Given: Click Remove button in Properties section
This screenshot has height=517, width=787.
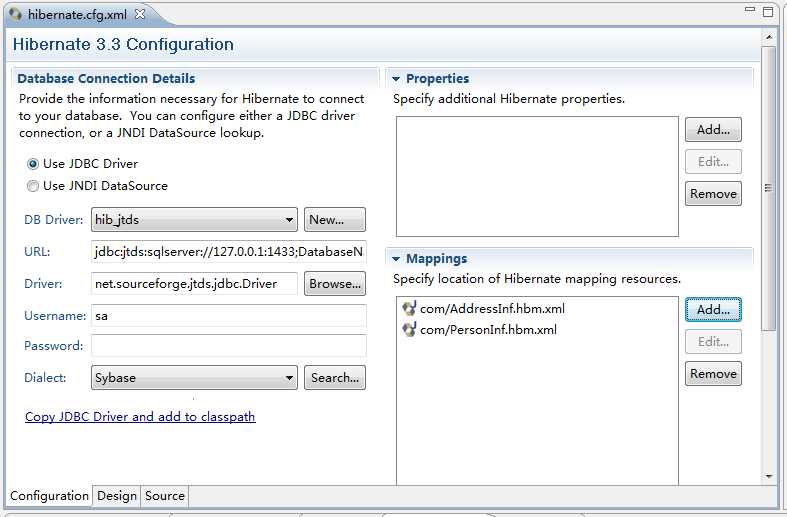Looking at the screenshot, I should pyautogui.click(x=713, y=194).
